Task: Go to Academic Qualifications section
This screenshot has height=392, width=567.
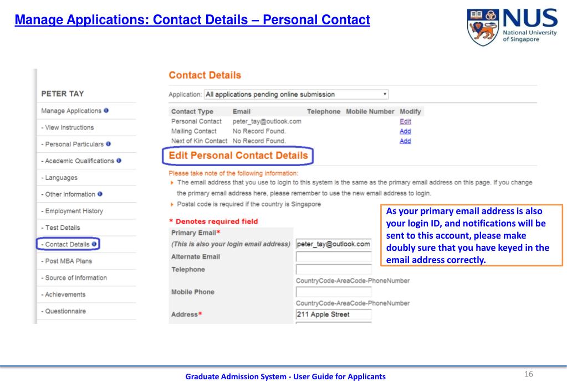Action: tap(78, 161)
